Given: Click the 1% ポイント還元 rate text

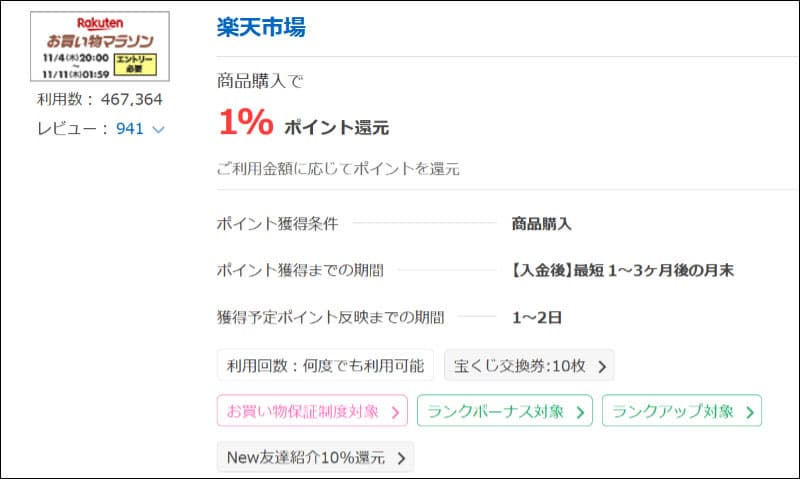Looking at the screenshot, I should 304,122.
